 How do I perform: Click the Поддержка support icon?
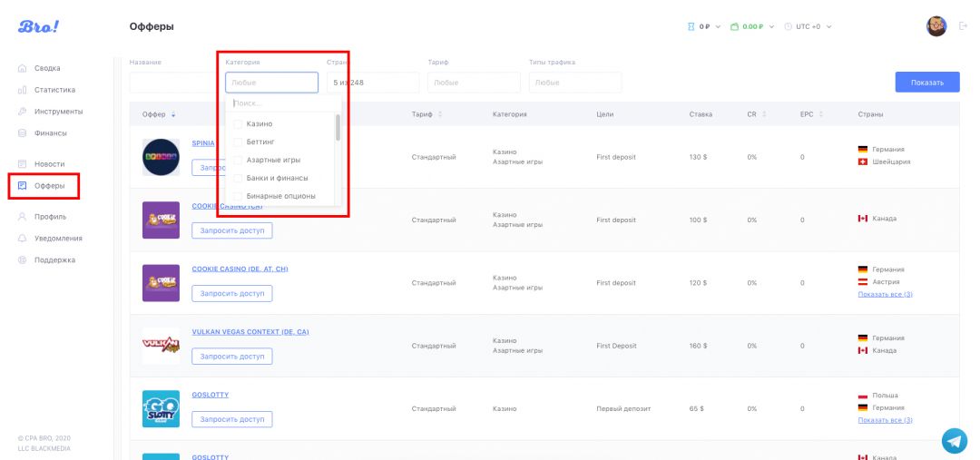point(23,260)
